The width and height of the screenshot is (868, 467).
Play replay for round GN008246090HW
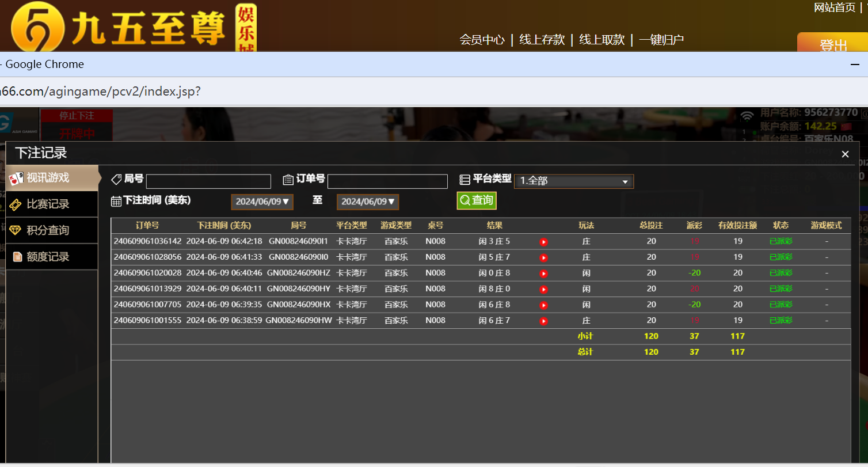click(543, 321)
